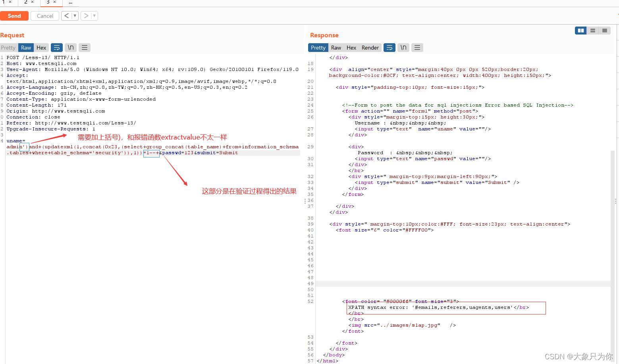Click the User-Agent header line in request
Viewport: 619px width, 364px height.
pos(152,69)
